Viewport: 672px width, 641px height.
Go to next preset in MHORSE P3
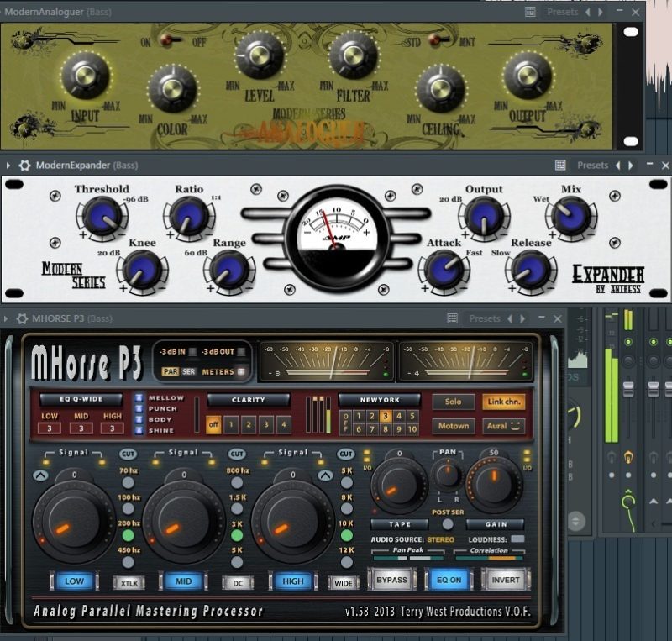522,318
